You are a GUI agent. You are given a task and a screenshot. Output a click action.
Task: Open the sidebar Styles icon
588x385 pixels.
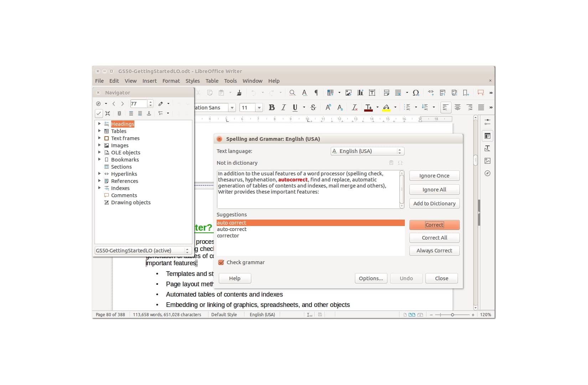coord(488,148)
